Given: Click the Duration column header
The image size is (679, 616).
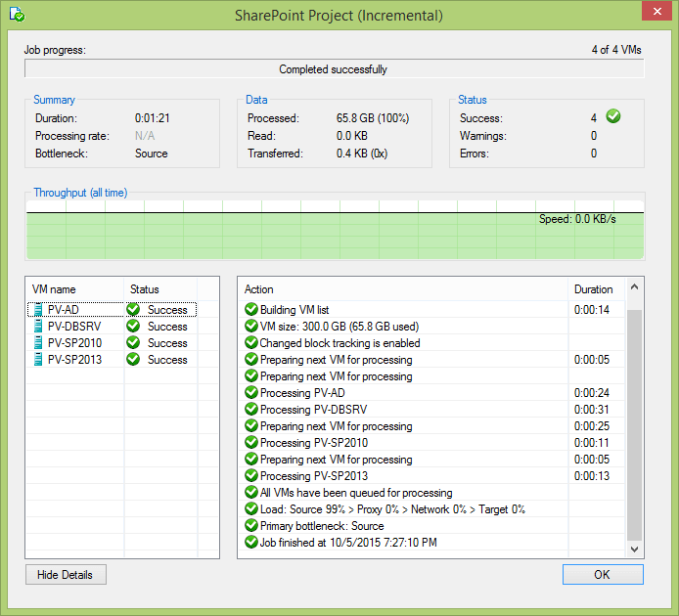Looking at the screenshot, I should coord(597,289).
